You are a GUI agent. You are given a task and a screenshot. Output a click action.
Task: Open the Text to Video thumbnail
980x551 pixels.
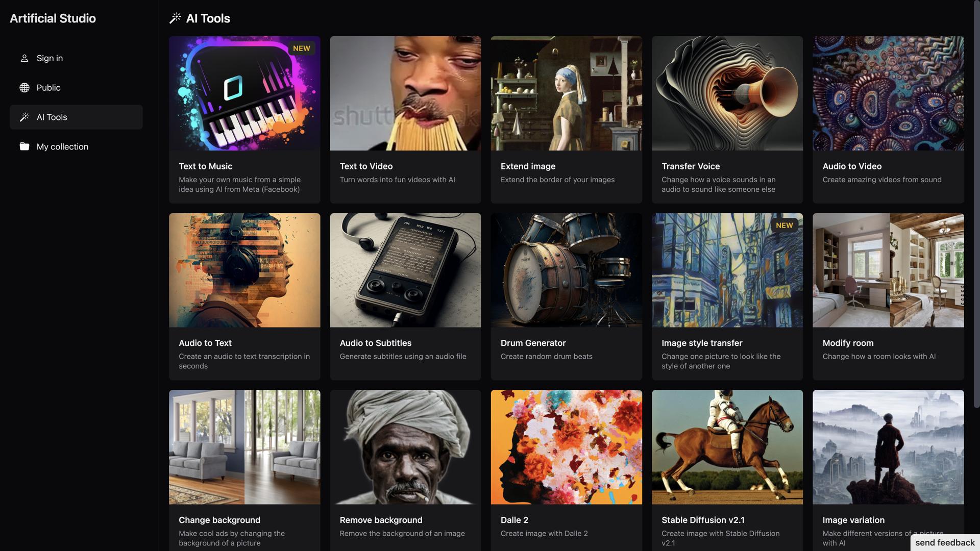coord(405,93)
